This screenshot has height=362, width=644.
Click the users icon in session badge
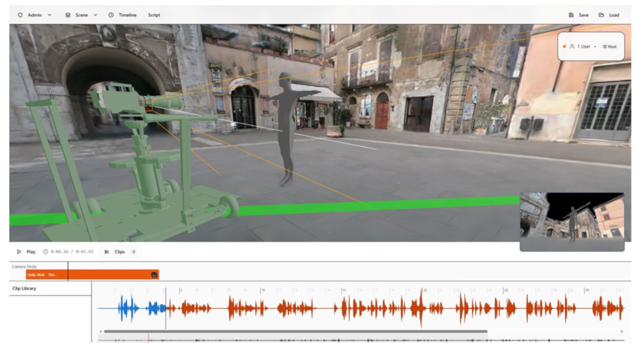(x=572, y=47)
